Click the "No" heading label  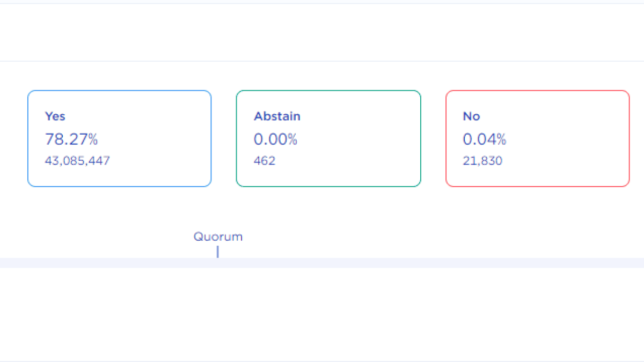coord(471,116)
